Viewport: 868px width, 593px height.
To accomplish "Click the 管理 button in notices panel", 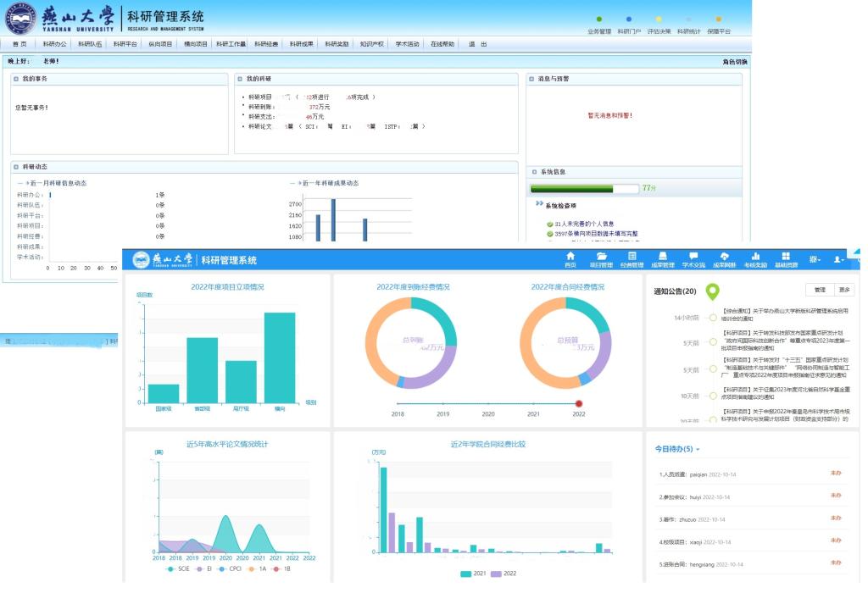I will [819, 290].
